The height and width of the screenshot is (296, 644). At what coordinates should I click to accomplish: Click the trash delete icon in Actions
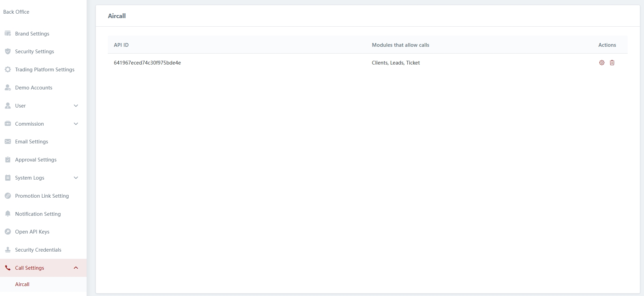[x=612, y=63]
